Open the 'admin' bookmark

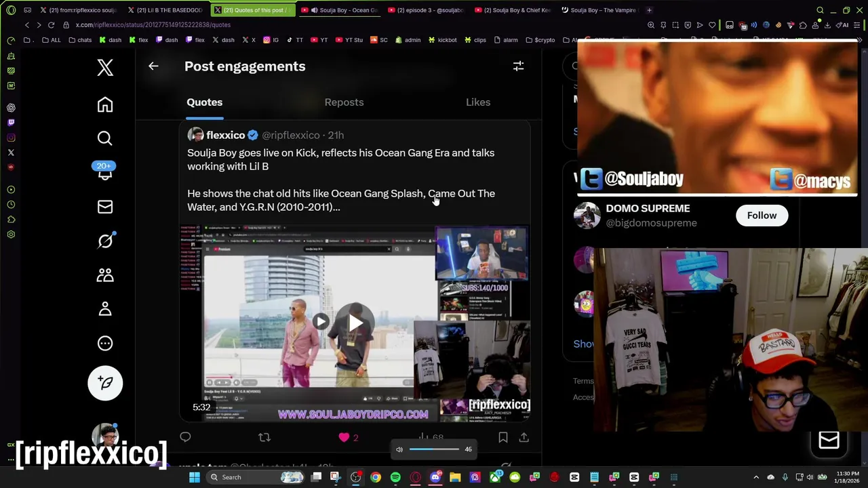[x=408, y=40]
